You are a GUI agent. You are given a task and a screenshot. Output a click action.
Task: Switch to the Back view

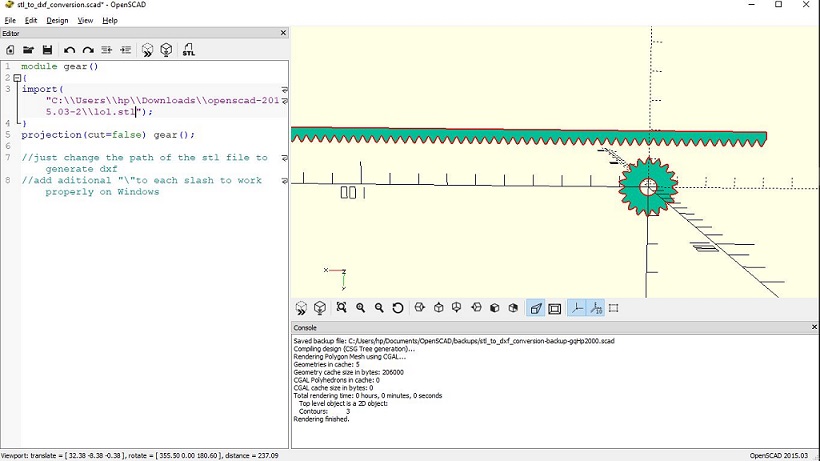pos(513,308)
